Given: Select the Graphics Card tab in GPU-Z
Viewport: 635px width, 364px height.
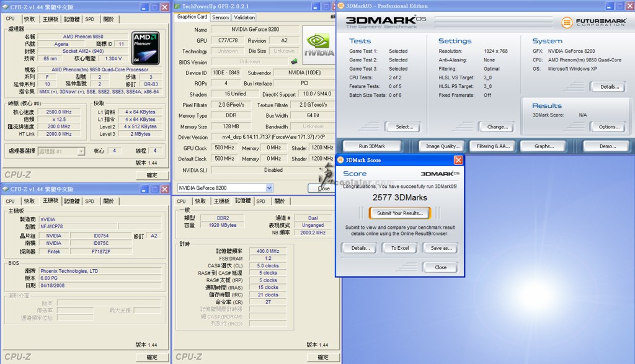Looking at the screenshot, I should pyautogui.click(x=192, y=17).
